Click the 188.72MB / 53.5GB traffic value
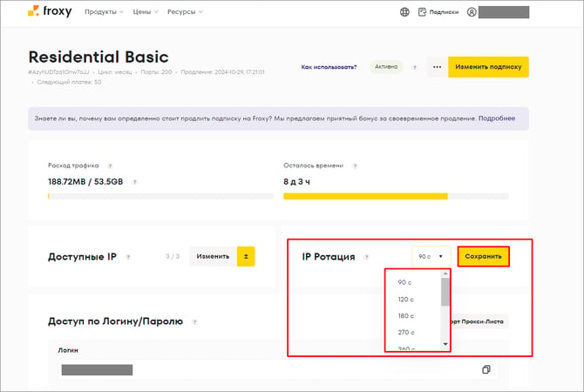This screenshot has width=584, height=392. coord(85,182)
